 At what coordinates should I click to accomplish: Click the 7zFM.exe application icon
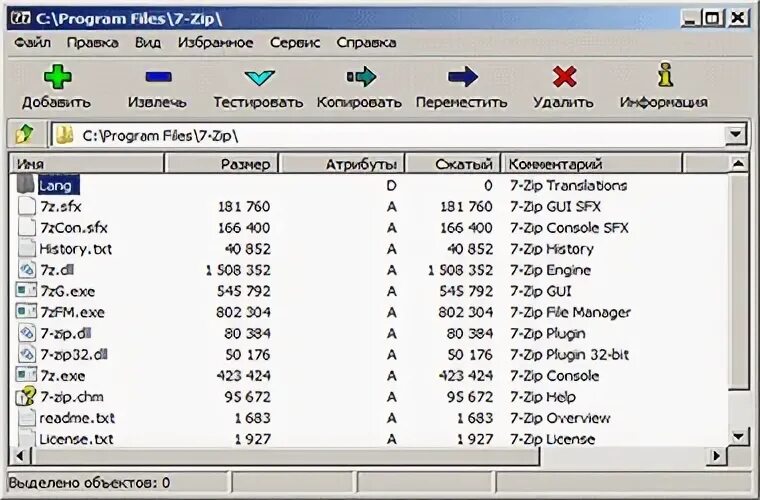pos(26,312)
